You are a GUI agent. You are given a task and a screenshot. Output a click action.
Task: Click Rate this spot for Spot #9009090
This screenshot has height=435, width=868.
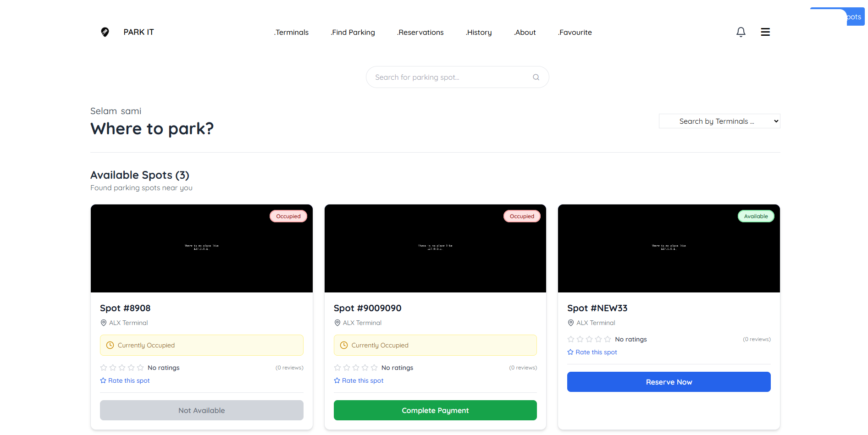point(359,380)
